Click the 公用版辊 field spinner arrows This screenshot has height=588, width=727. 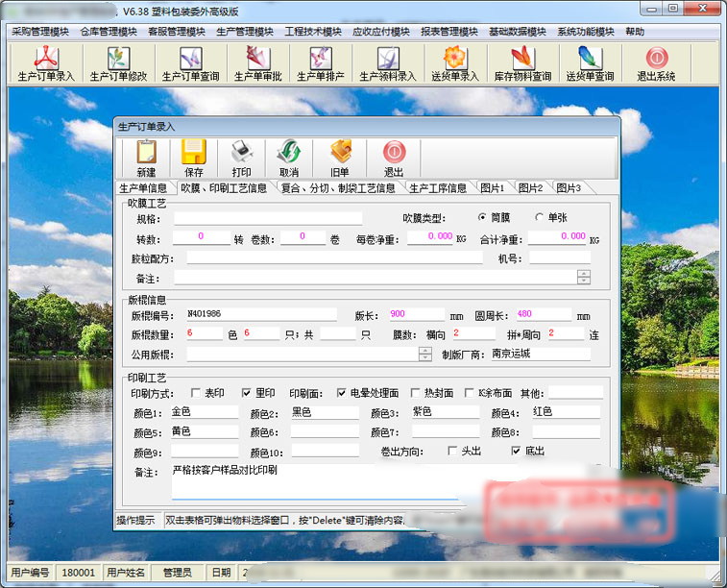424,355
